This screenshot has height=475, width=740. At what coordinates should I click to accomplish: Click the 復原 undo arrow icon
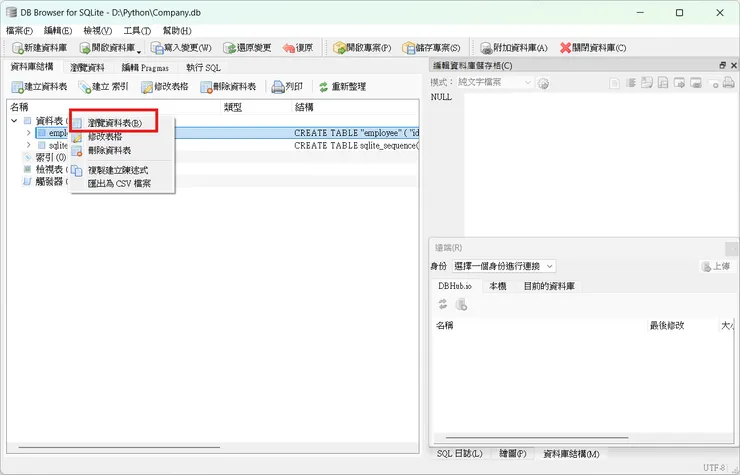point(289,48)
